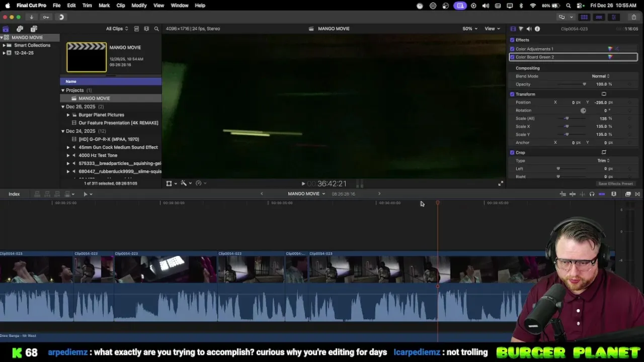Disable Color Adjustments 1 effect
Viewport: 644px width, 362px height.
point(512,49)
